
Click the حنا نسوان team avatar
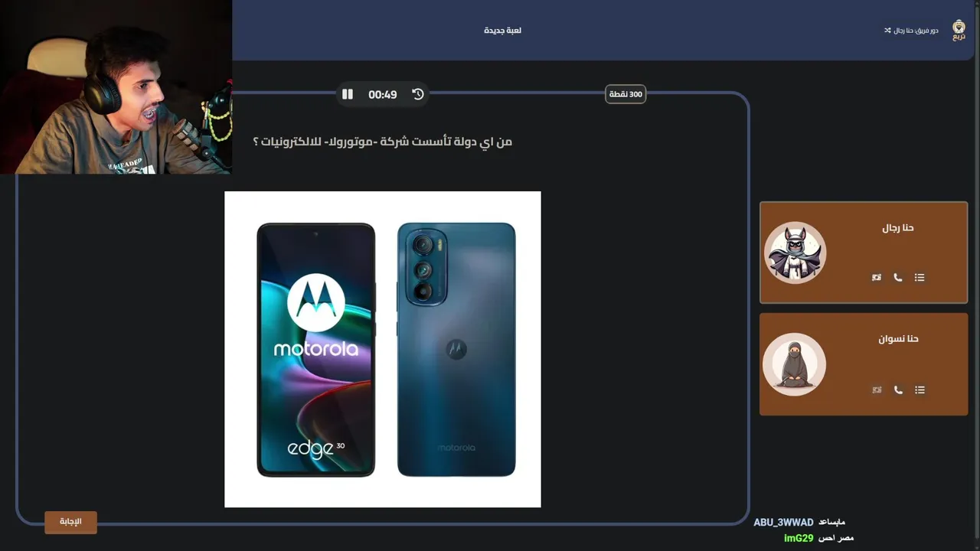pos(795,364)
